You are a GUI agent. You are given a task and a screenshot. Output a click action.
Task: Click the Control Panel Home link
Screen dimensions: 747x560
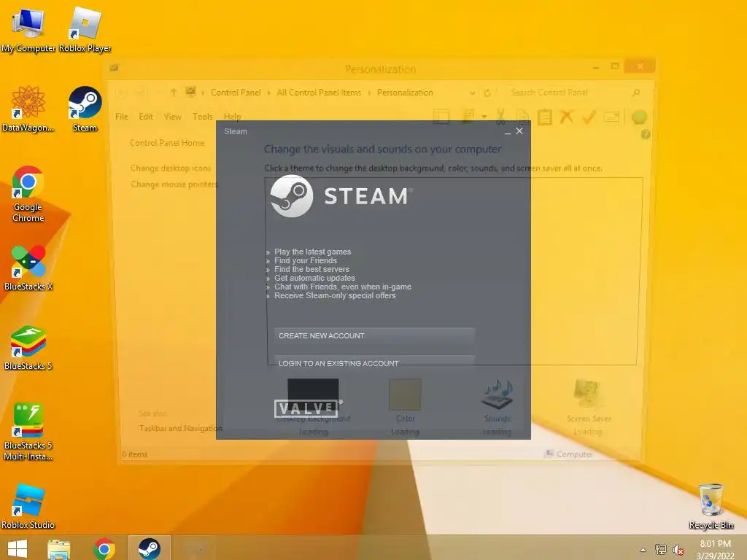tap(167, 143)
